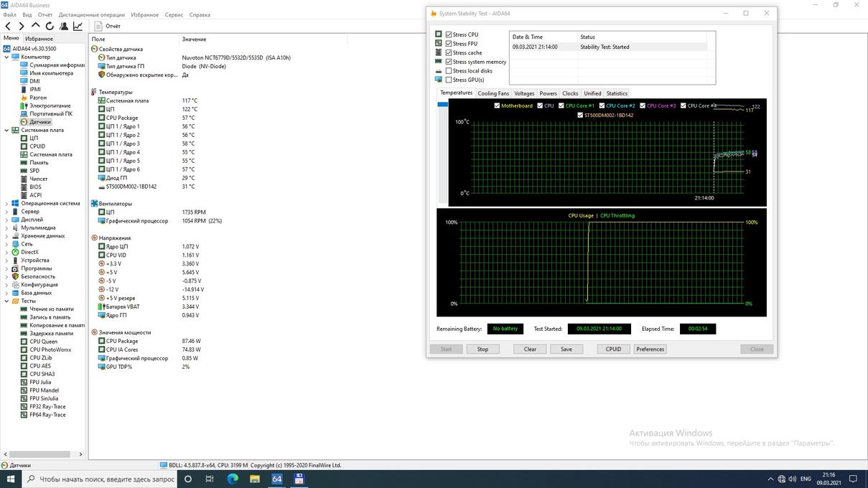This screenshot has height=488, width=868.
Task: Expand the Сеть tree node
Action: pos(6,244)
